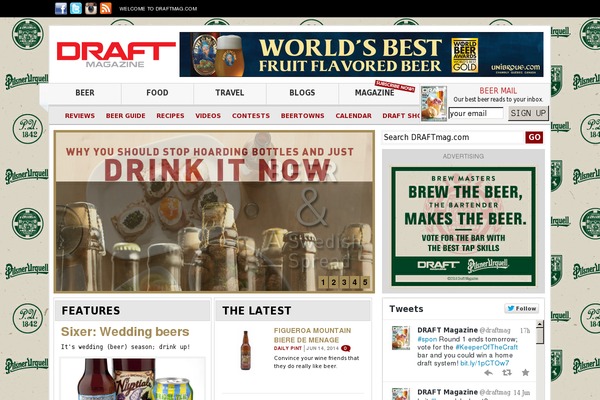
Task: Go to BEER GUIDE section
Action: coord(126,116)
